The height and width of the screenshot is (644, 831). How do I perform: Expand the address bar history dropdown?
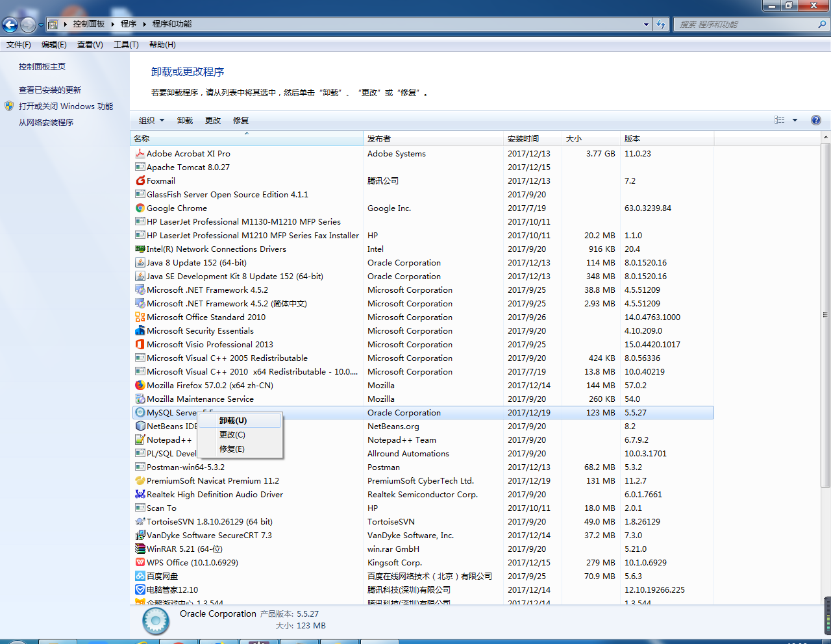[646, 24]
